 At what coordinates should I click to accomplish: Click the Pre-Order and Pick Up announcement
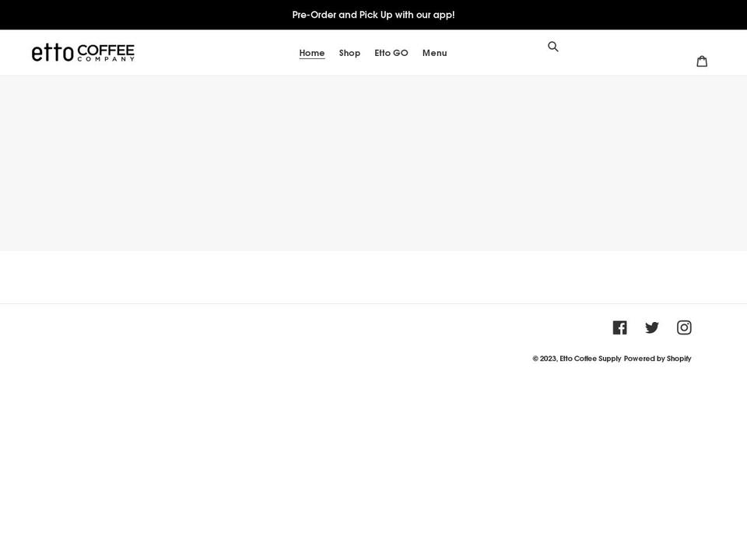[373, 15]
